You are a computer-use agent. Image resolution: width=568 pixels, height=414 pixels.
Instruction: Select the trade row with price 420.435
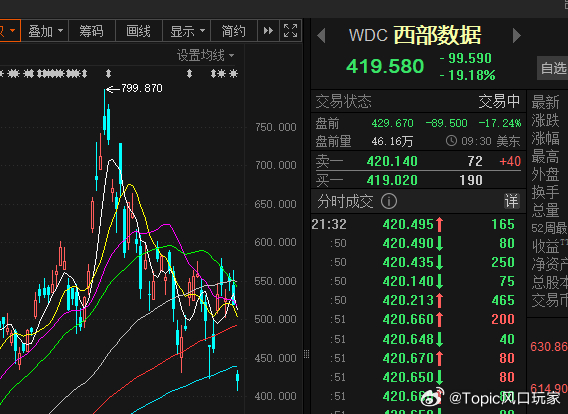[418, 262]
